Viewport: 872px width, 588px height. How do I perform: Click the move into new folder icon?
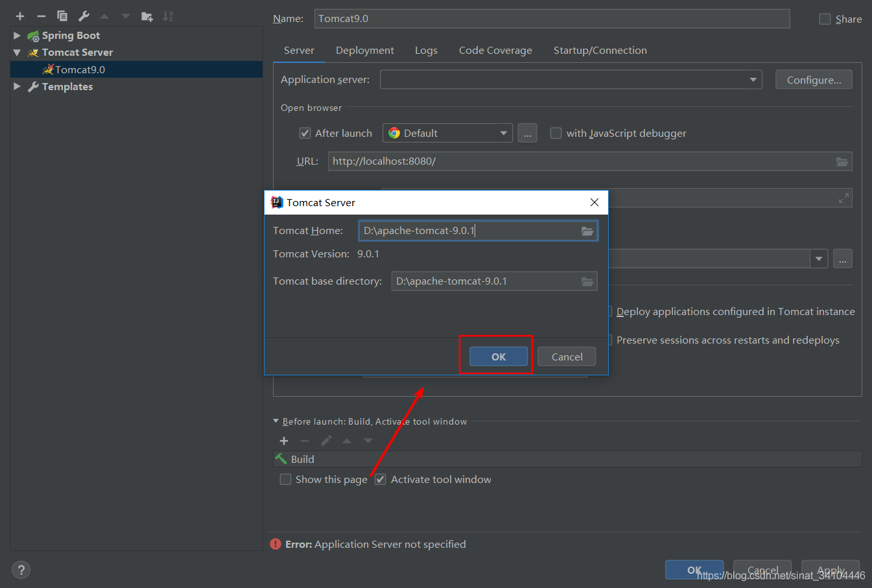tap(147, 16)
